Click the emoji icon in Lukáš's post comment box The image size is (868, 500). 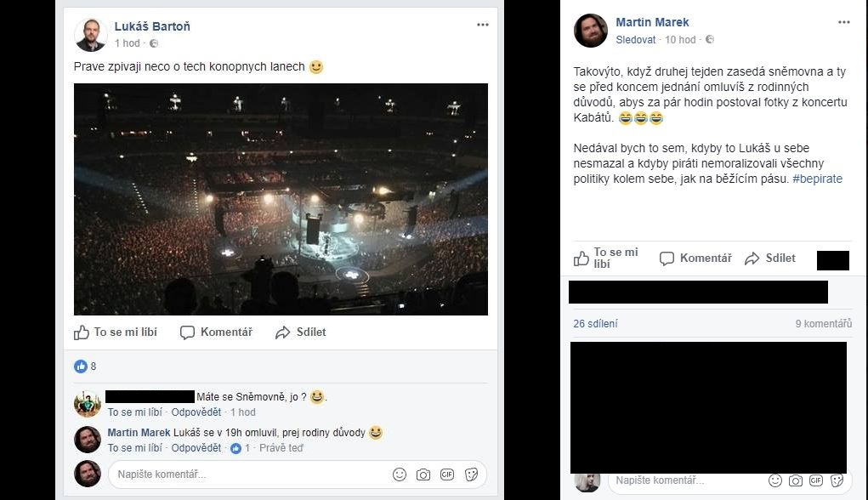click(400, 474)
